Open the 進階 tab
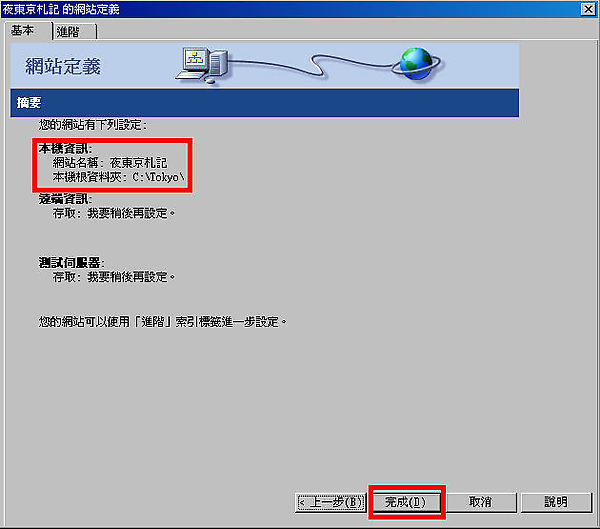The width and height of the screenshot is (600, 529). 74,31
